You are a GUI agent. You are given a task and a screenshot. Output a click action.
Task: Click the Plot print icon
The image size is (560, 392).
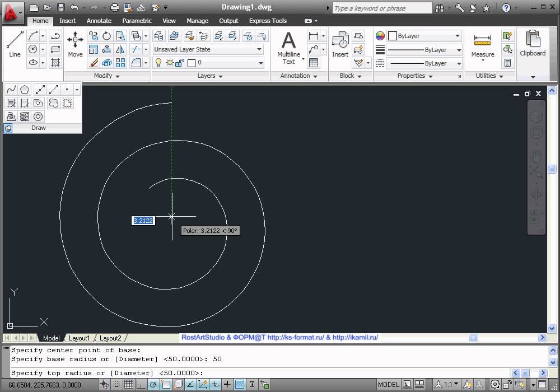[114, 7]
